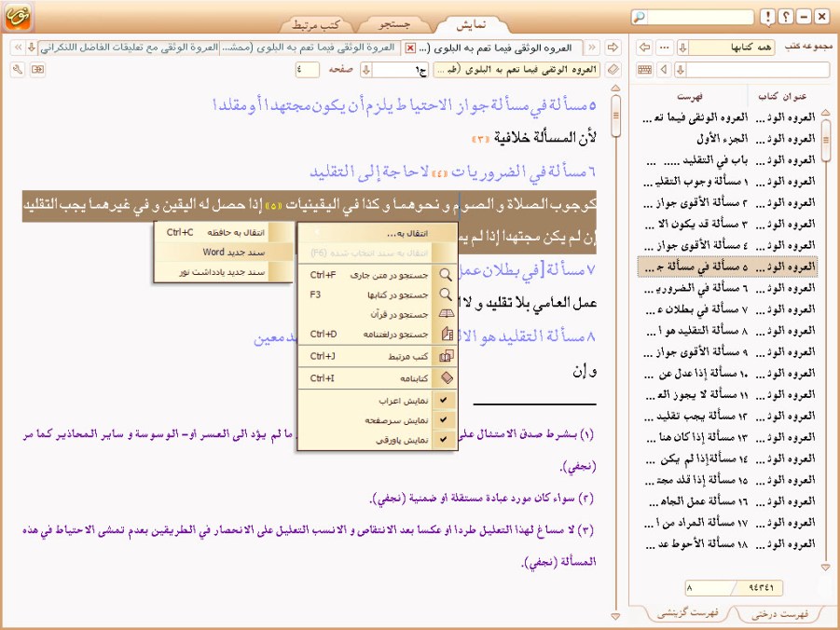Viewport: 840px width, 630px height.
Task: Click the open book icon for جستجو در قرآن
Action: [446, 314]
